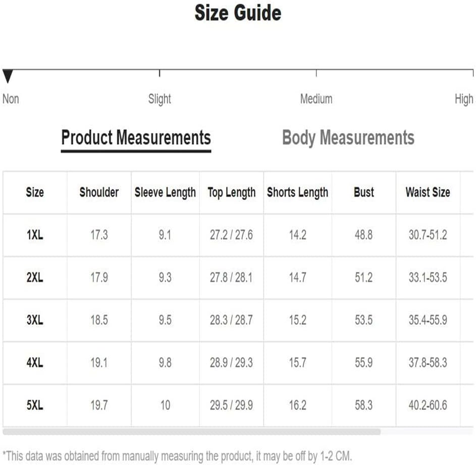Click the Top Length column header
This screenshot has width=476, height=465.
click(x=232, y=193)
